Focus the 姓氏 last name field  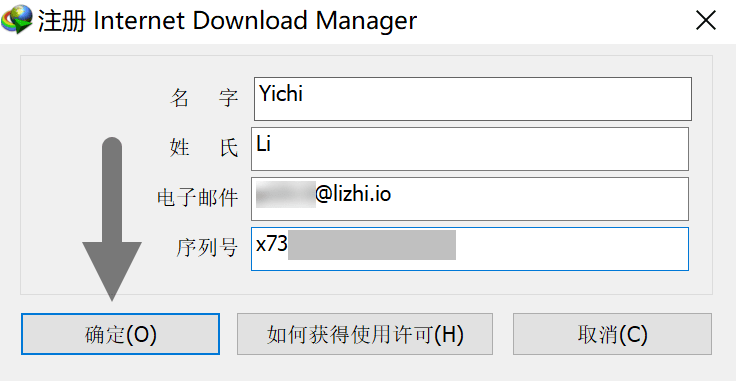[x=470, y=149]
